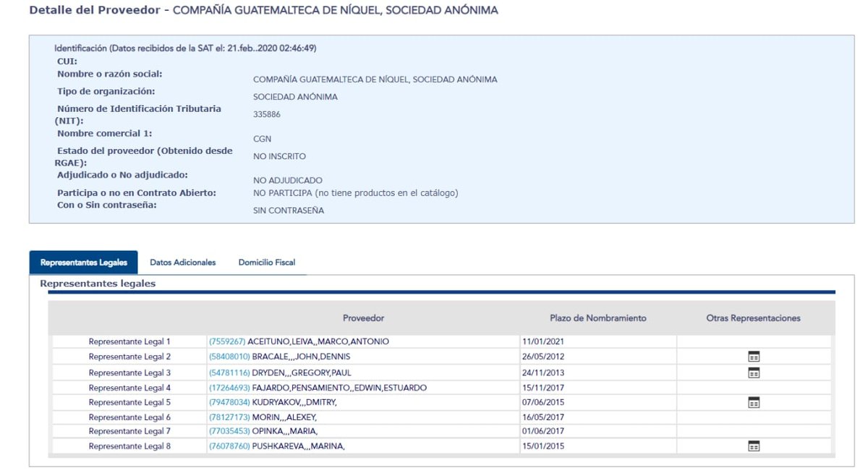Click the name MORIN,,,ALEXEY,
868x473 pixels.
pos(285,417)
